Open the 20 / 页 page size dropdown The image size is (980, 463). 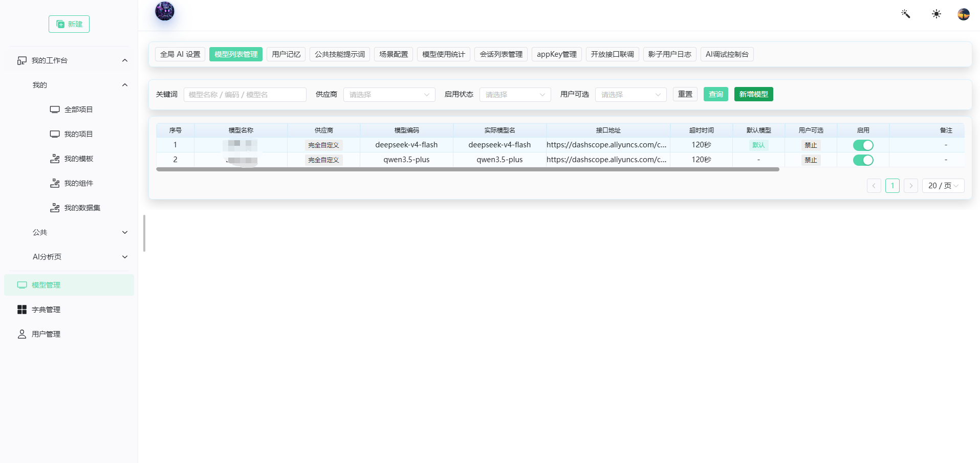coord(943,186)
